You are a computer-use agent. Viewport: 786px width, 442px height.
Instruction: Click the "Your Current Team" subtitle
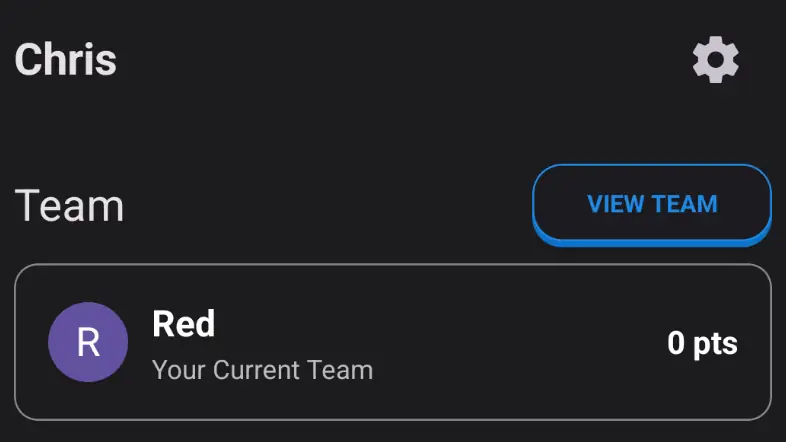tap(262, 370)
